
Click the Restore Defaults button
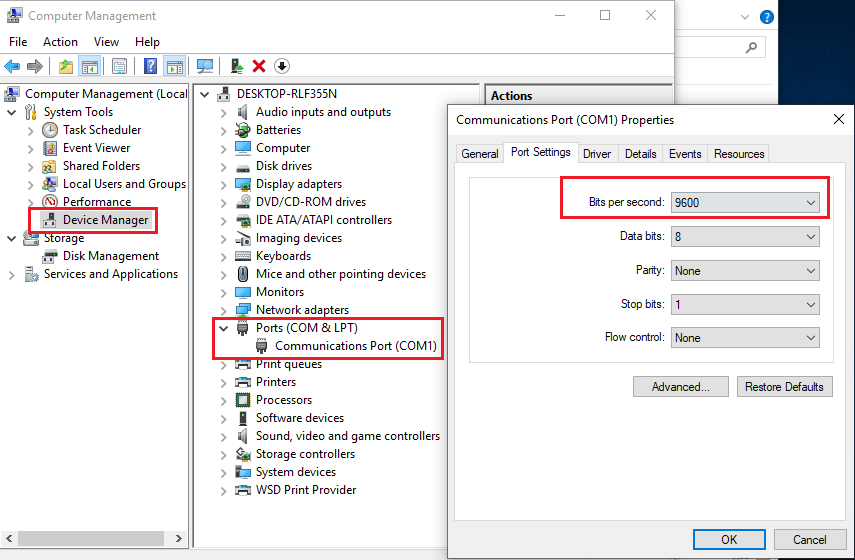784,387
